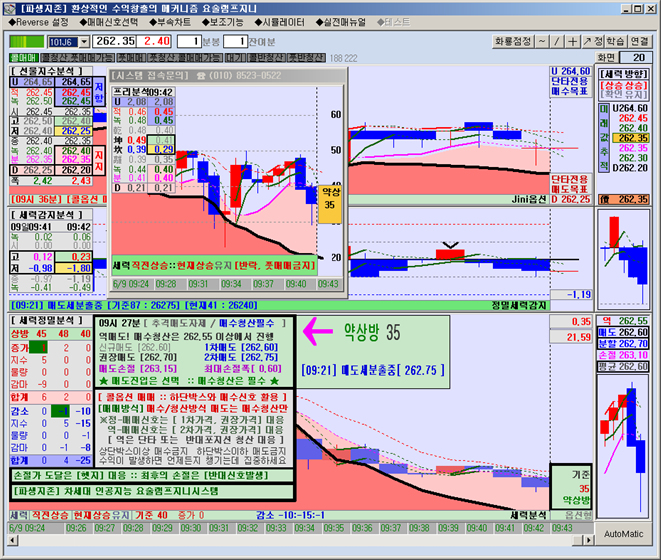Open the 실전매뉴얼 menu
This screenshot has width=661, height=560.
pos(340,22)
